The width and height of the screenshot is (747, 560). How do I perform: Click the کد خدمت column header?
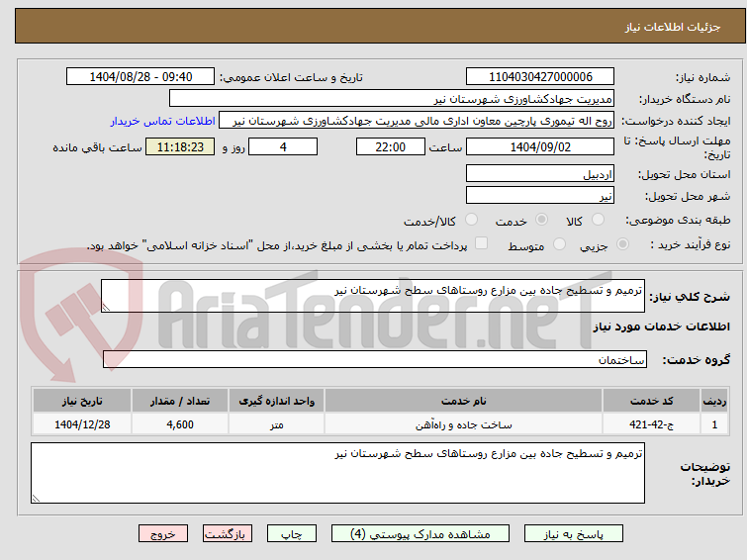coord(651,401)
